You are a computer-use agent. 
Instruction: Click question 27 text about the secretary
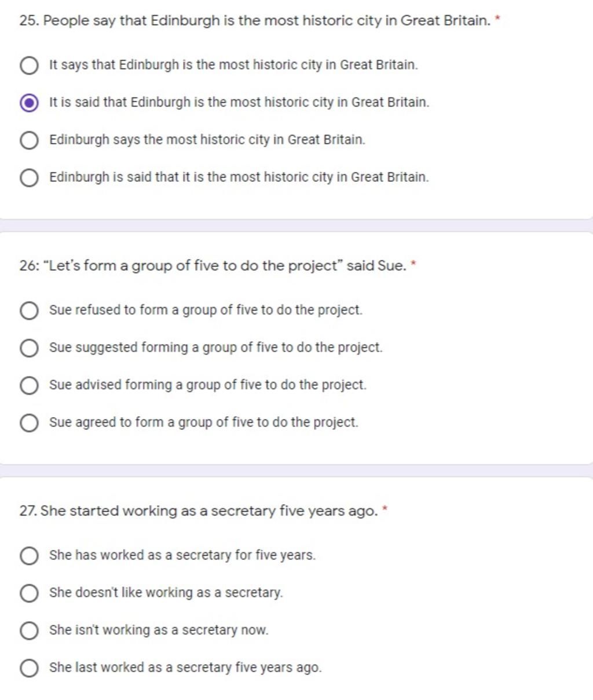(199, 511)
